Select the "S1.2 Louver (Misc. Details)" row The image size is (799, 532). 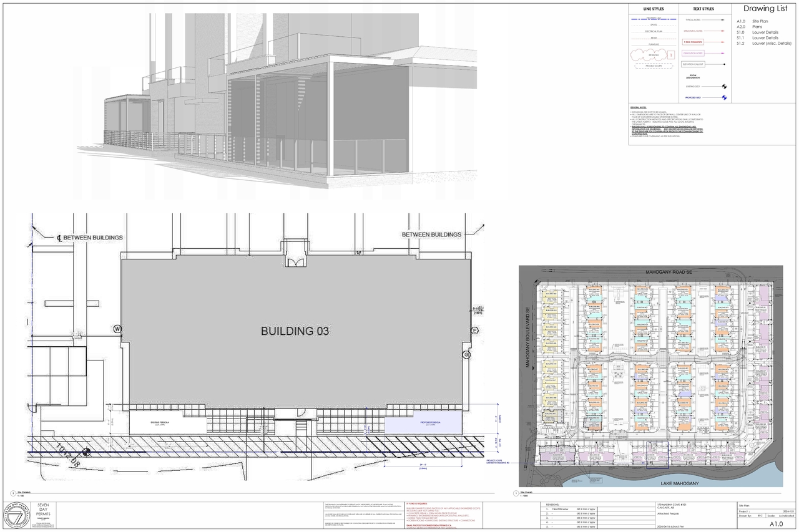click(x=763, y=43)
